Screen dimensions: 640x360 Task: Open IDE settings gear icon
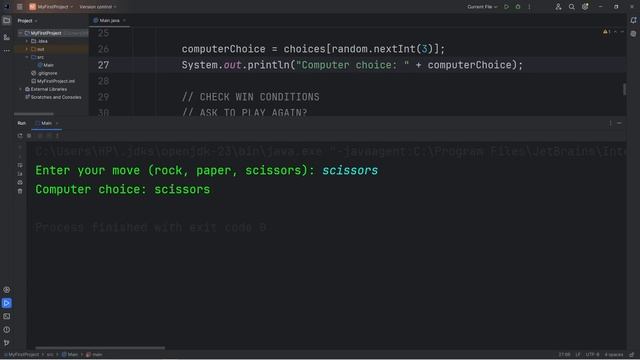[x=585, y=7]
